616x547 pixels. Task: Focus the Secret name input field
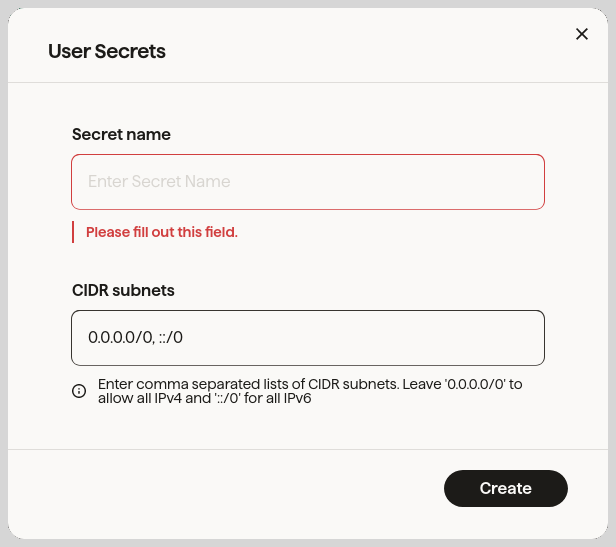point(308,182)
